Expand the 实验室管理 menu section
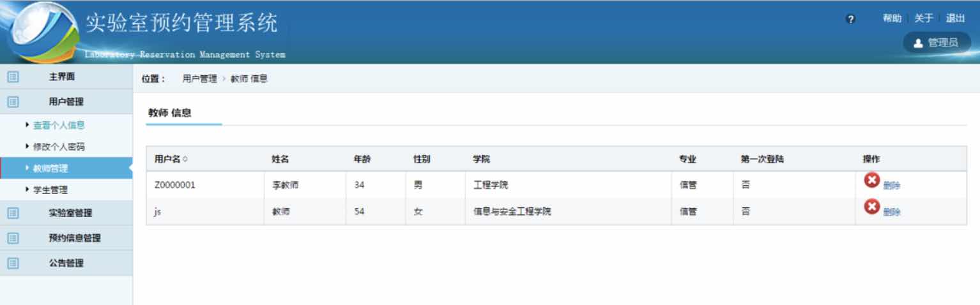Viewport: 980px width, 305px height. coord(70,213)
